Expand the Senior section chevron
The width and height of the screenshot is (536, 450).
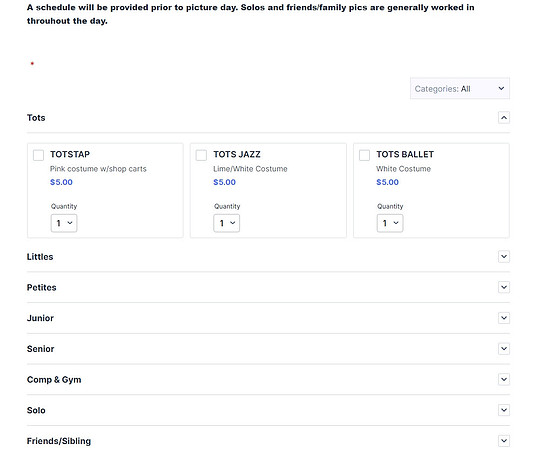504,349
